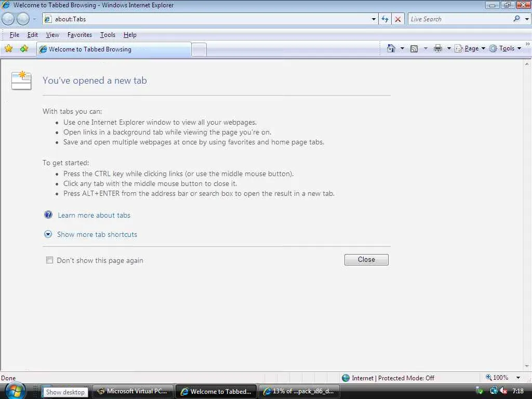The width and height of the screenshot is (532, 399).
Task: Click the RSS Feeds icon
Action: (x=414, y=48)
